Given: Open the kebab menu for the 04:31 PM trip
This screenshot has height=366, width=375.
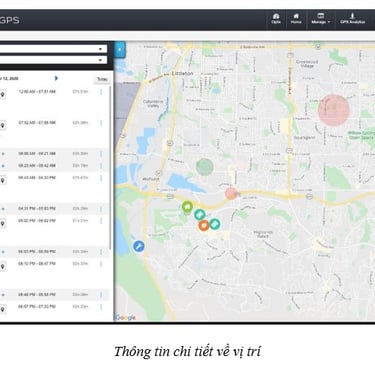Looking at the screenshot, I should [x=101, y=209].
